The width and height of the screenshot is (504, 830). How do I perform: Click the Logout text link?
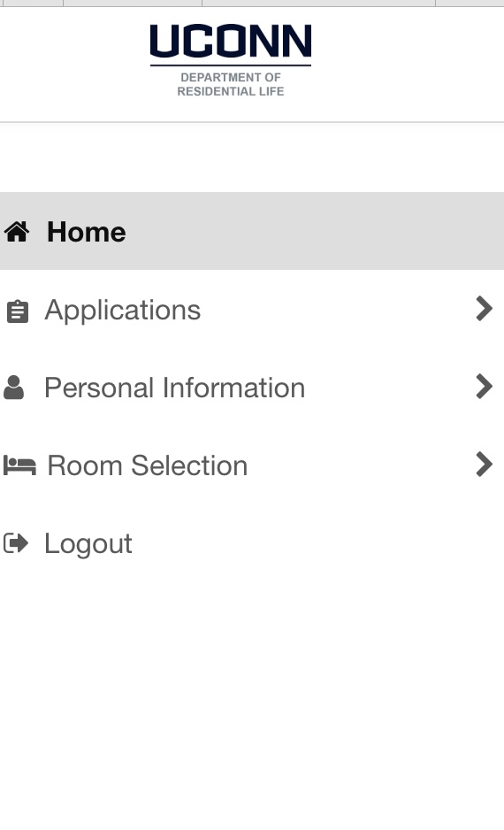pos(88,543)
